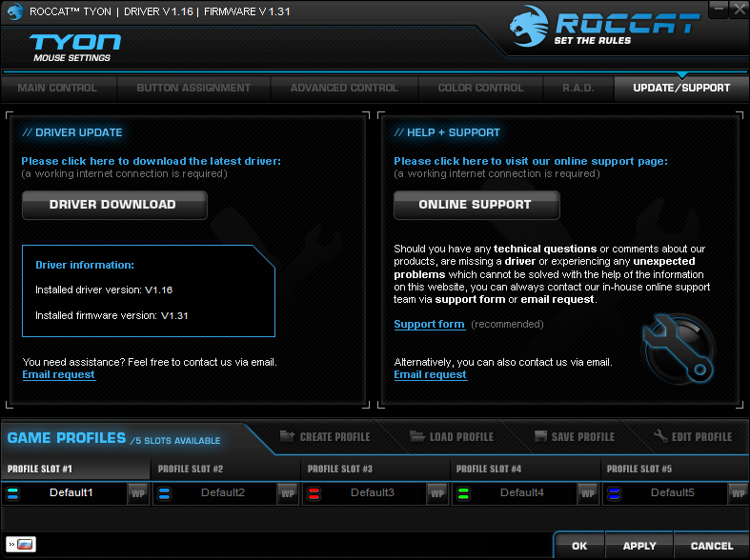Click Edit Profile
750x560 pixels.
coord(693,437)
